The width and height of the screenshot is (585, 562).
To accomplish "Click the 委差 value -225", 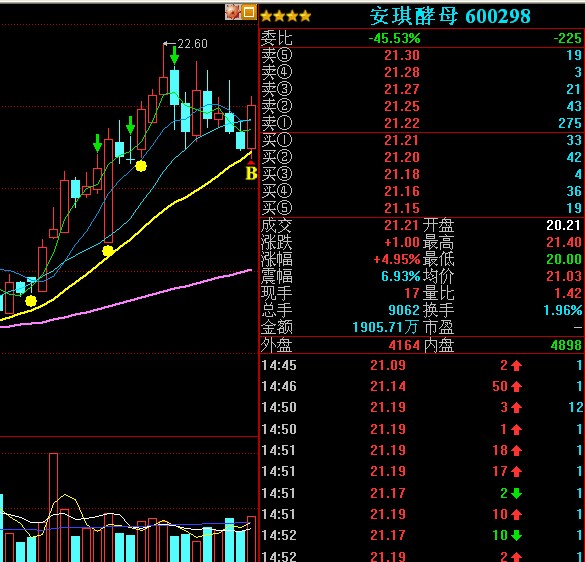I will pos(567,38).
